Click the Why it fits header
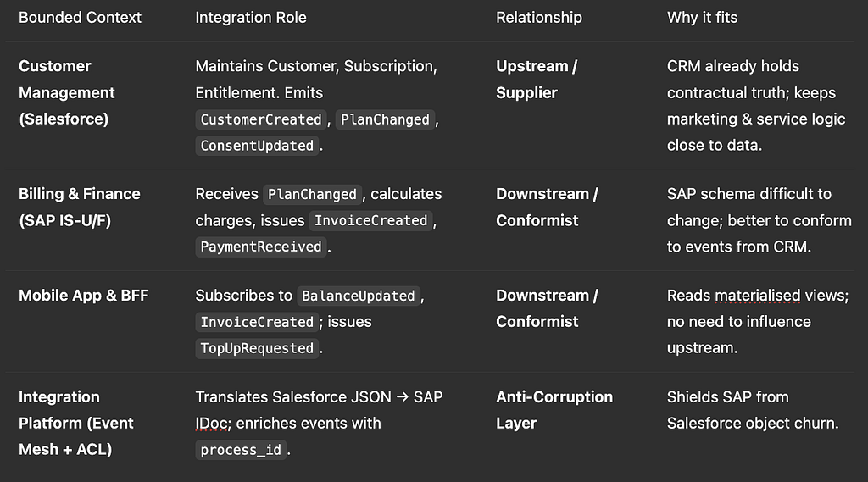This screenshot has width=868, height=482. click(x=703, y=17)
